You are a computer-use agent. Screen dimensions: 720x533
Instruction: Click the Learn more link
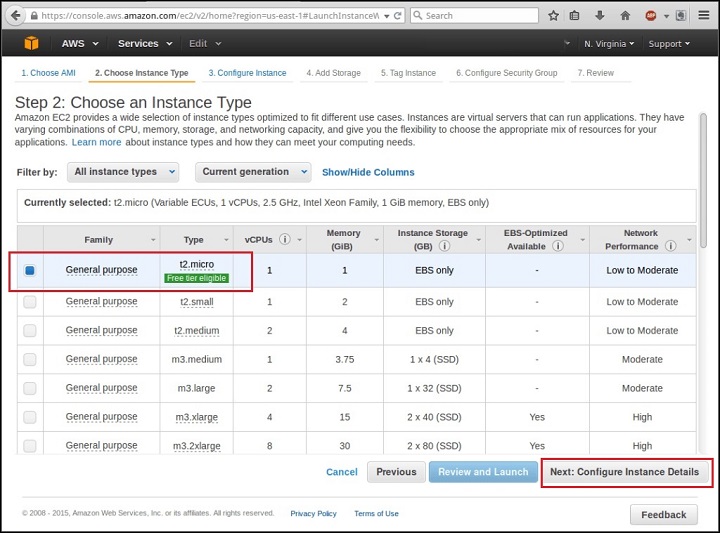coord(96,142)
